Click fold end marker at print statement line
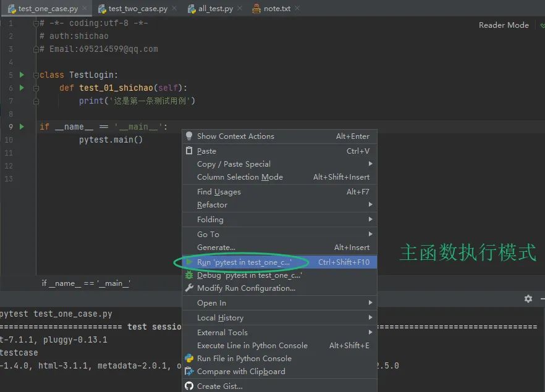This screenshot has height=392, width=545. click(x=36, y=101)
